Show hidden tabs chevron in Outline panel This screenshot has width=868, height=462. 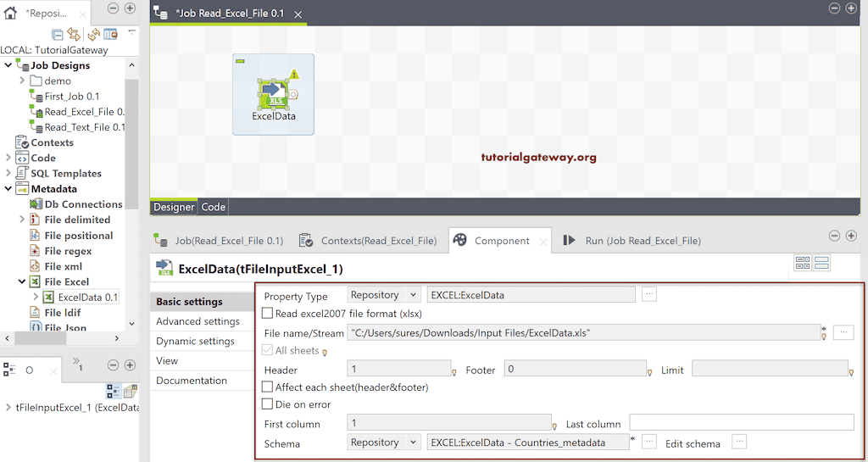[x=78, y=363]
